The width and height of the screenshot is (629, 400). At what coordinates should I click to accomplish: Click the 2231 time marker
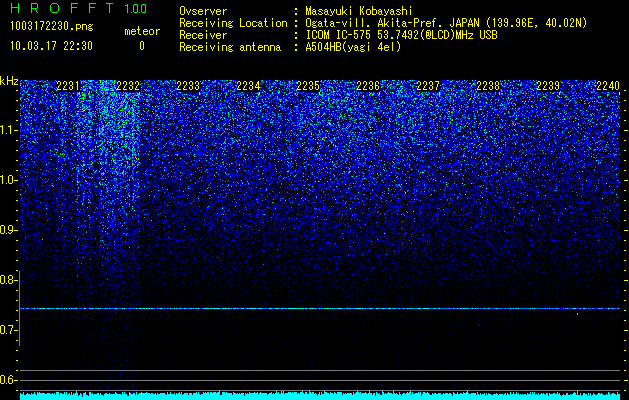[x=68, y=86]
